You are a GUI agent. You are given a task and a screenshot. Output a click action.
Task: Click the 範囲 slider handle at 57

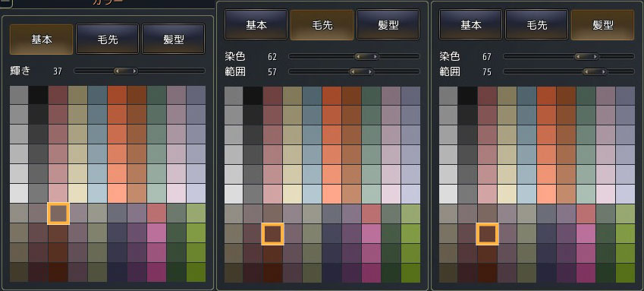point(361,72)
